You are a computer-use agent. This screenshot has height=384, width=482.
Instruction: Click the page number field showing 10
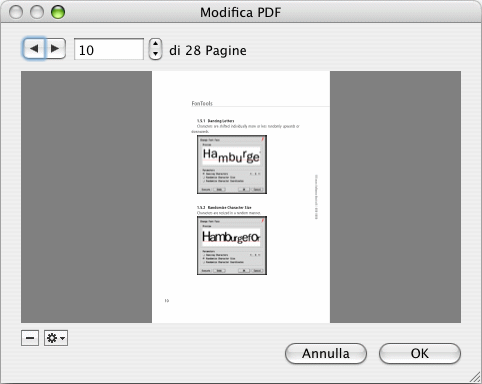coord(109,49)
